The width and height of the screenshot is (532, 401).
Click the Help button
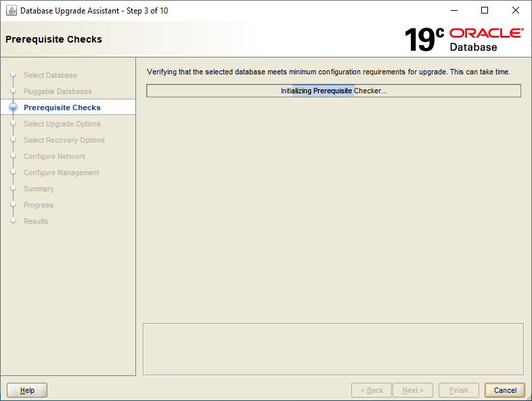coord(27,390)
